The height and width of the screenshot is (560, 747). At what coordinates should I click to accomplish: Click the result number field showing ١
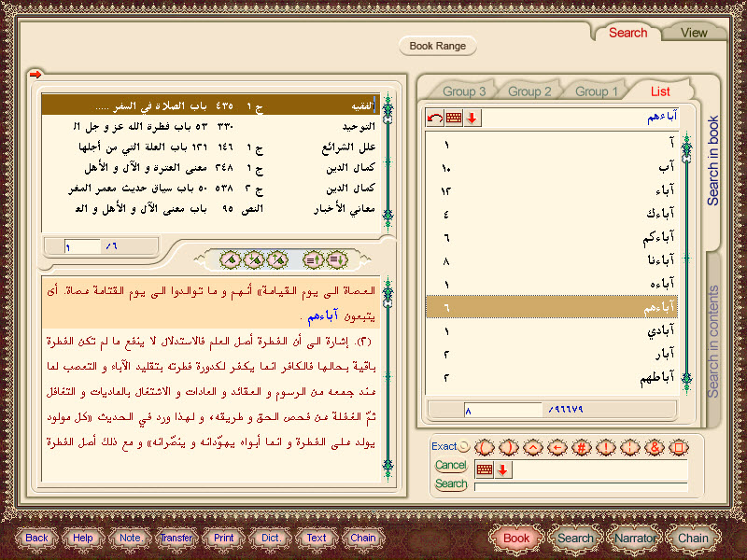(82, 246)
